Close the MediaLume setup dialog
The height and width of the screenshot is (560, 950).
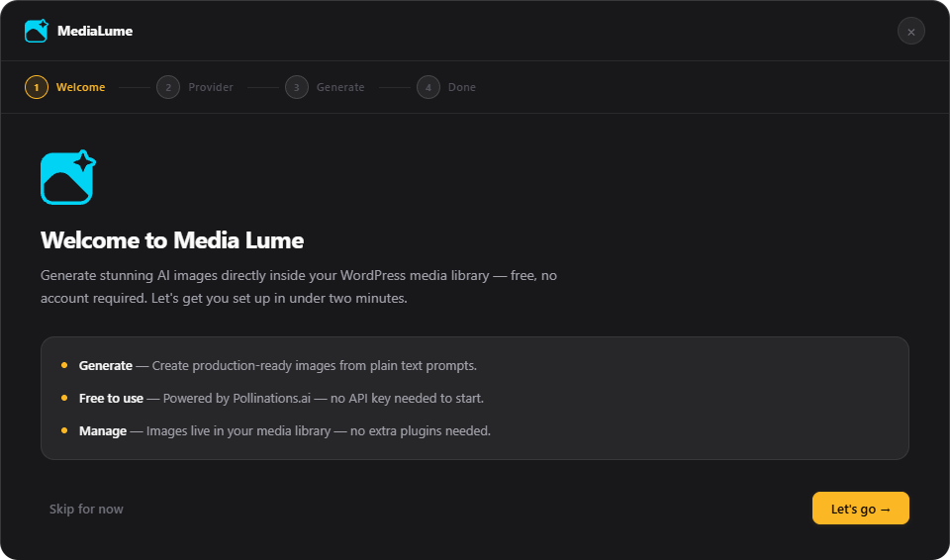tap(910, 32)
